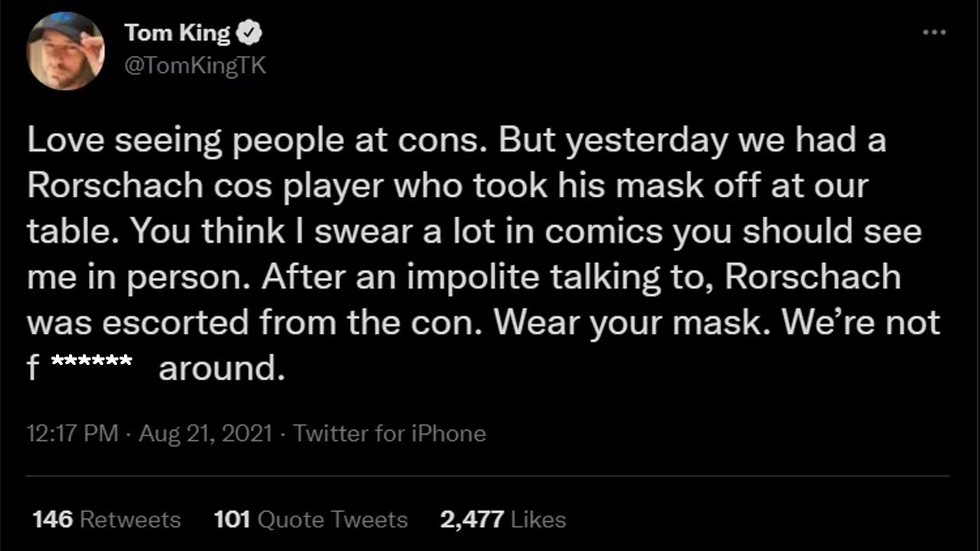The width and height of the screenshot is (980, 551).
Task: Click the Aug 21, 2021 date
Action: [206, 434]
